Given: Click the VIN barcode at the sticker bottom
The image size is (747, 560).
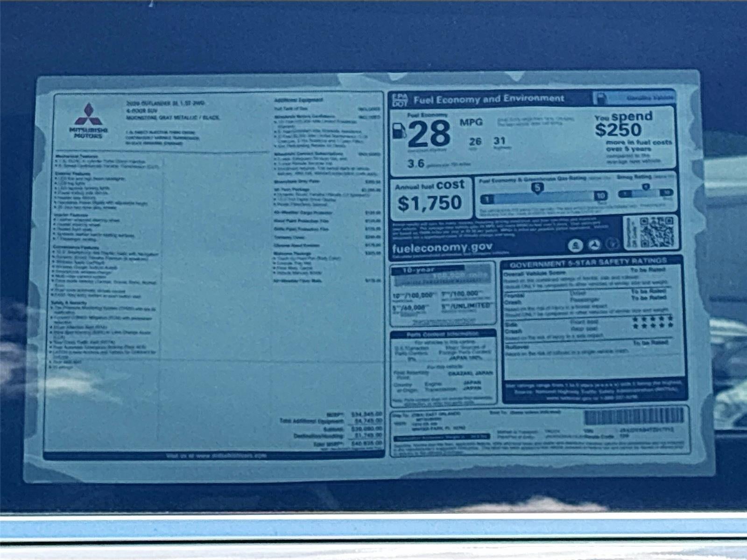Looking at the screenshot, I should [634, 416].
